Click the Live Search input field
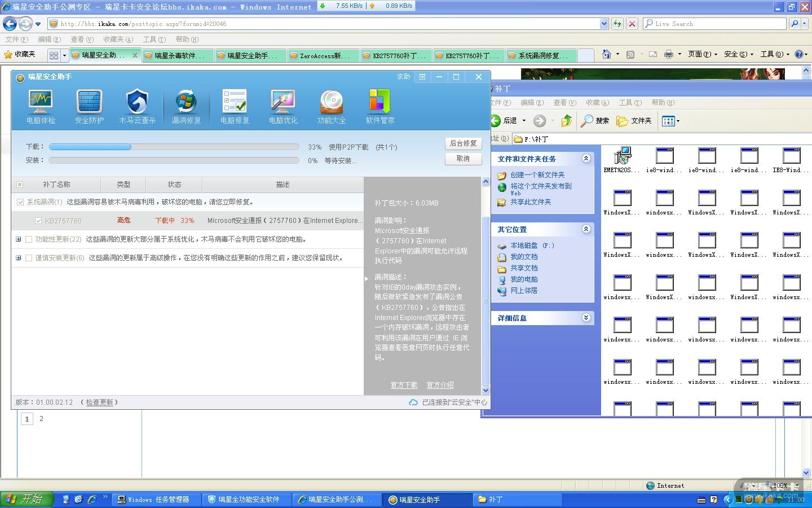Viewport: 812px width, 508px height. point(714,24)
